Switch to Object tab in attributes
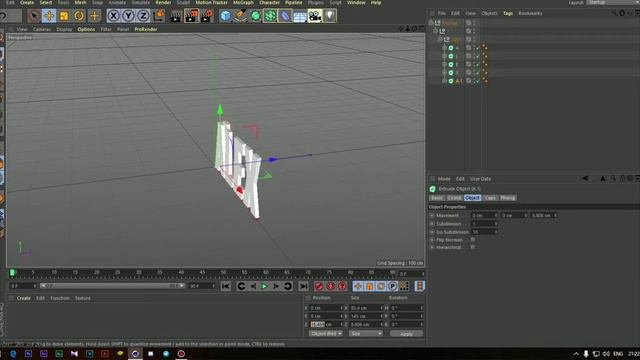This screenshot has width=640, height=360. pos(472,198)
